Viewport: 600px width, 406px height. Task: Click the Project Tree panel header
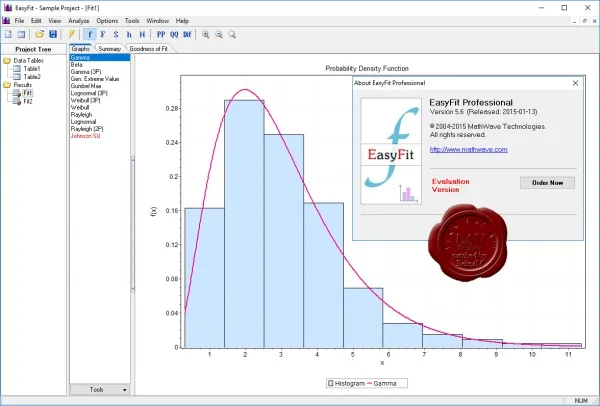(33, 49)
